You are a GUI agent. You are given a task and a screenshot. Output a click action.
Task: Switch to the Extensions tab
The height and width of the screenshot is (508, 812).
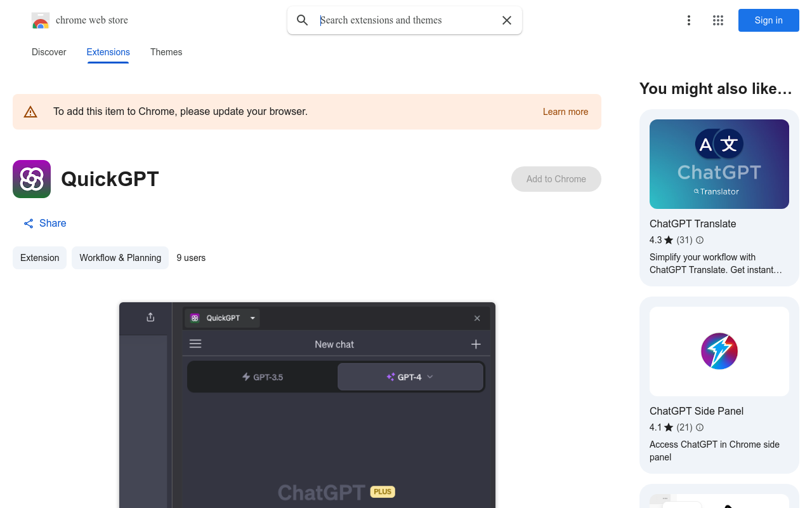click(x=108, y=52)
